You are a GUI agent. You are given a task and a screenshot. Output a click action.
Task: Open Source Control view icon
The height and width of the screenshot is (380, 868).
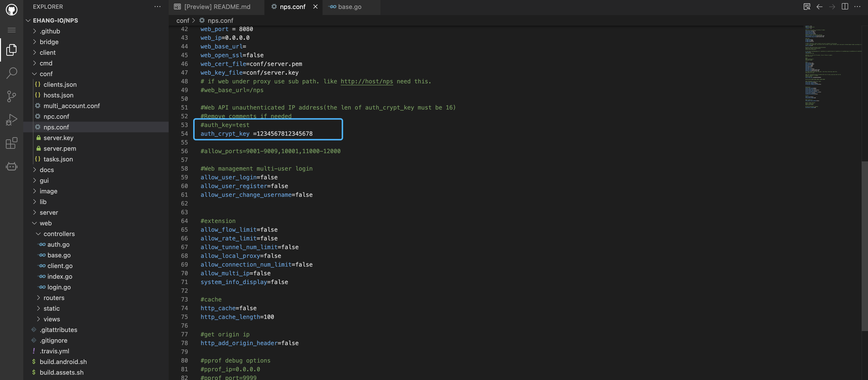tap(11, 96)
